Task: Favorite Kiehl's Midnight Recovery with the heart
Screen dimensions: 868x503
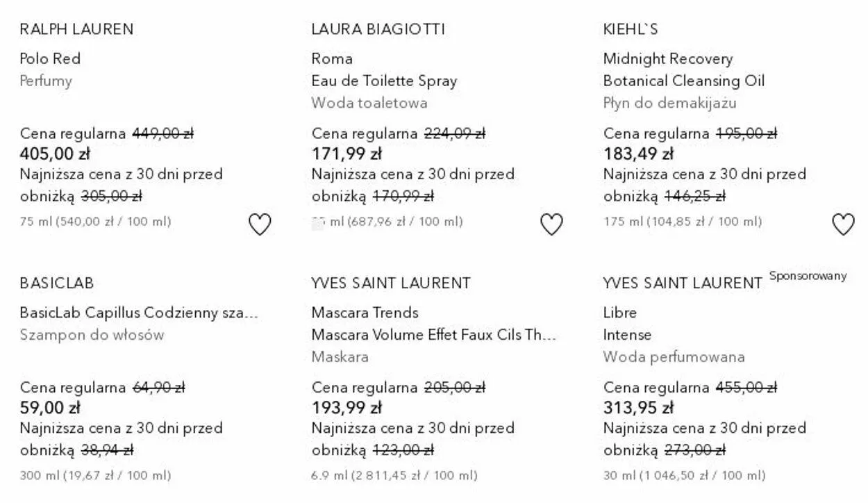Action: 843,224
